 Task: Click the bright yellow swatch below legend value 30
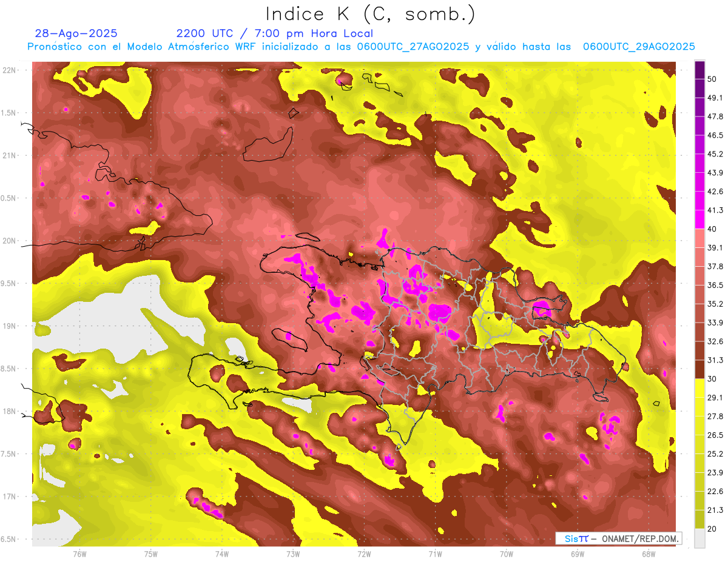[699, 387]
